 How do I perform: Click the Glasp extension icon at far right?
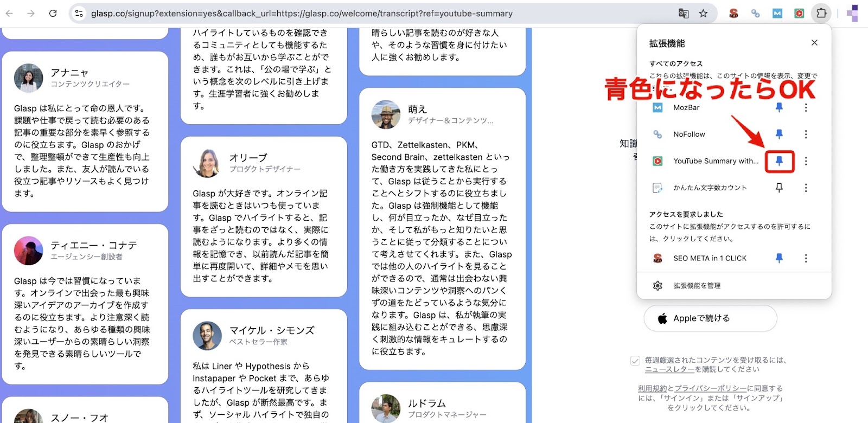(852, 13)
